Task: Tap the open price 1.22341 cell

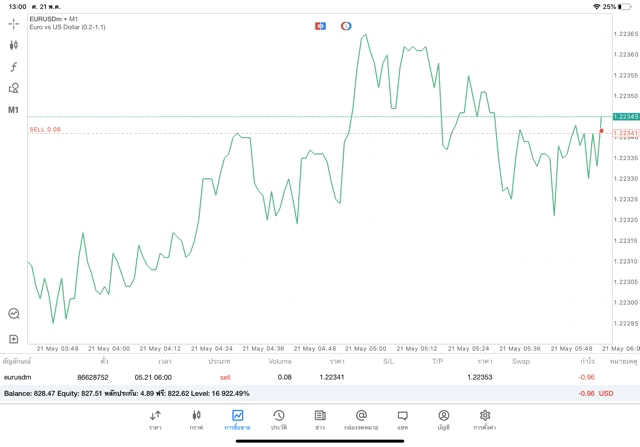Action: 332,377
